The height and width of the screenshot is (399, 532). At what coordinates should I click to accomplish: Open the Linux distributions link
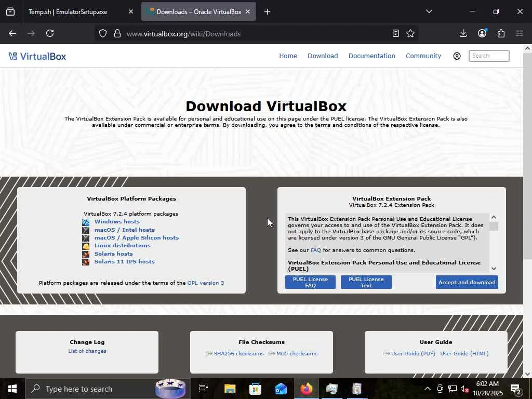[123, 246]
